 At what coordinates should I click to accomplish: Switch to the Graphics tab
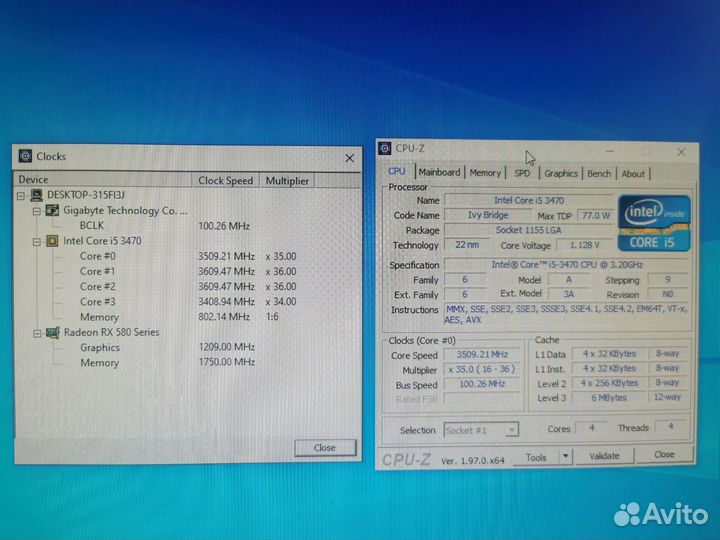[x=561, y=174]
